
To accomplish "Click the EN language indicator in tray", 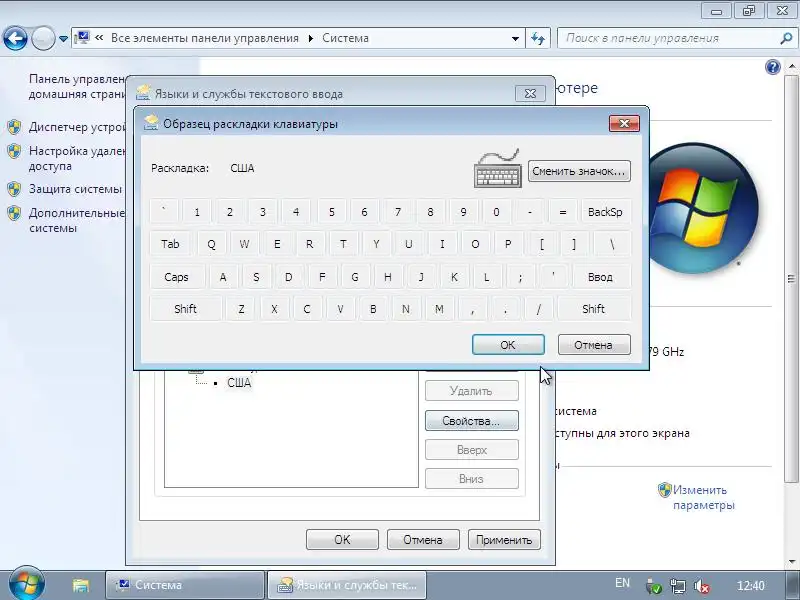I will (622, 583).
